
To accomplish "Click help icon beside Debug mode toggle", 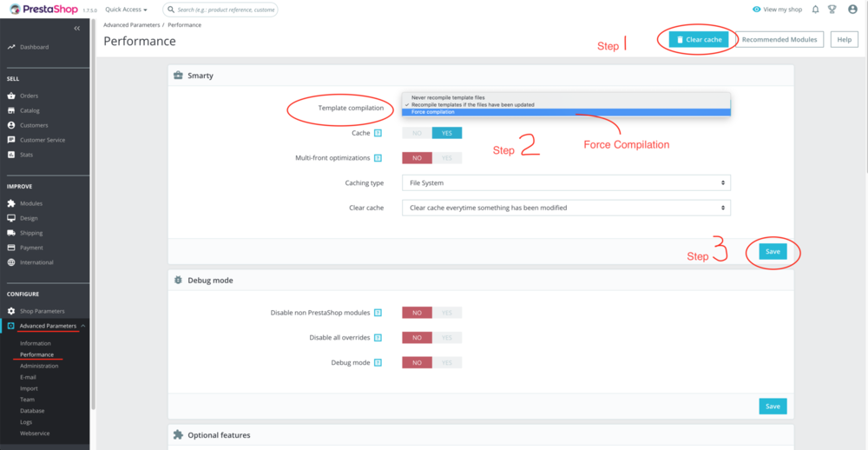I will (378, 362).
